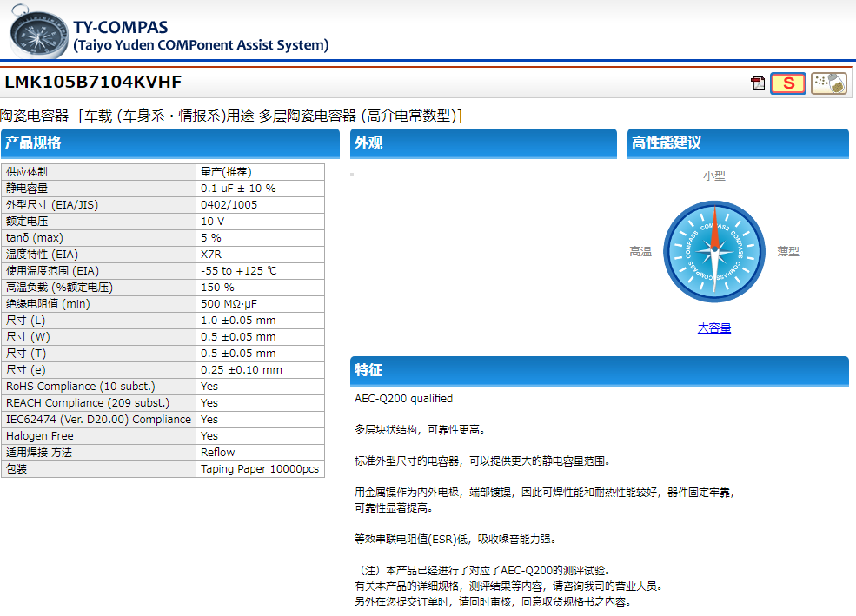The width and height of the screenshot is (856, 616).
Task: Click the 等效串联电阻值(ESR)低 feature line
Action: coord(455,539)
